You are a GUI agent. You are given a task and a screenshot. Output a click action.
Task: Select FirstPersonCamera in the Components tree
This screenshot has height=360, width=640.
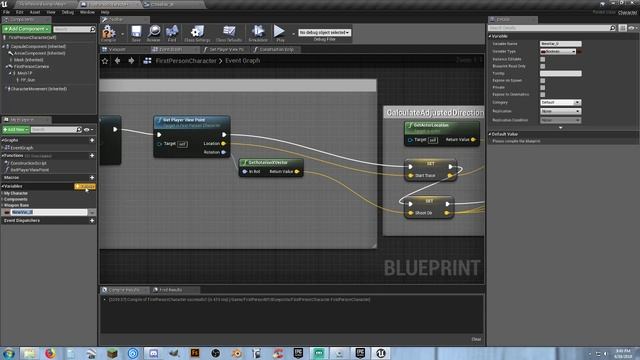31,67
